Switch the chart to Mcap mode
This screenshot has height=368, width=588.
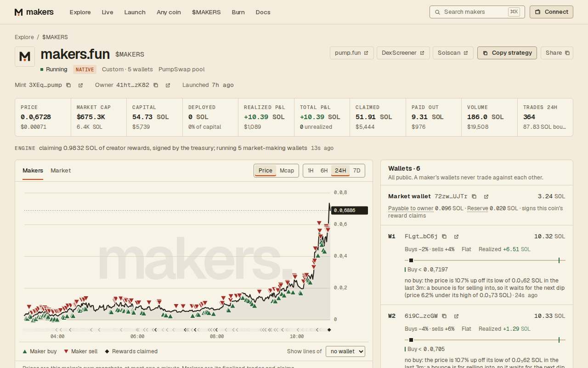[x=287, y=171]
